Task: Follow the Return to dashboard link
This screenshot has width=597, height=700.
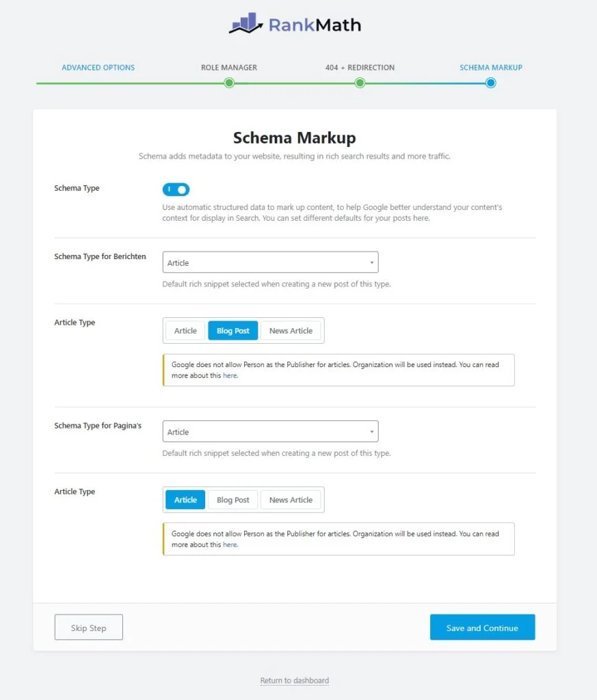Action: 295,681
